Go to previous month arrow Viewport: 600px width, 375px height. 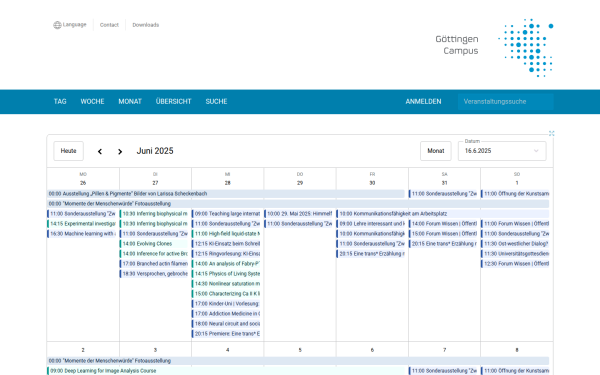click(100, 151)
